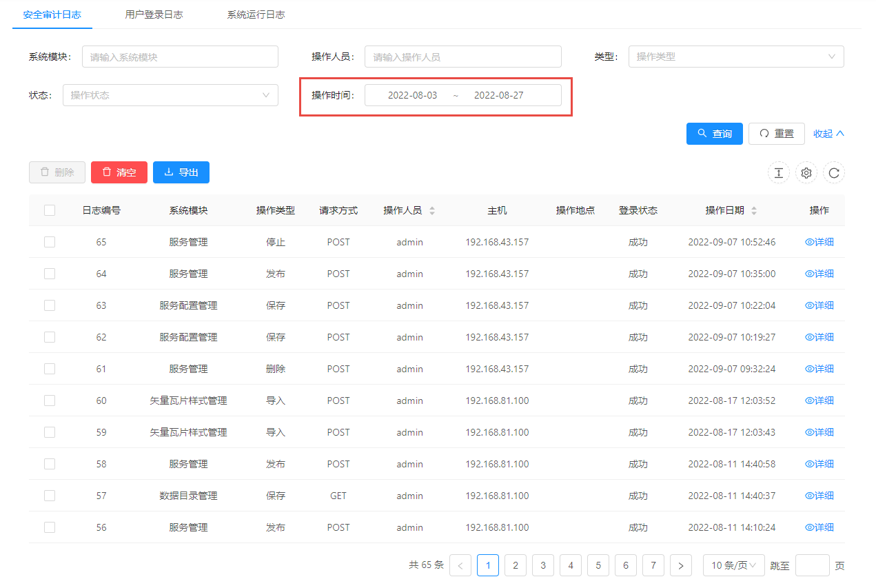This screenshot has height=588, width=876.
Task: Click the 系统模块 input field
Action: (180, 57)
